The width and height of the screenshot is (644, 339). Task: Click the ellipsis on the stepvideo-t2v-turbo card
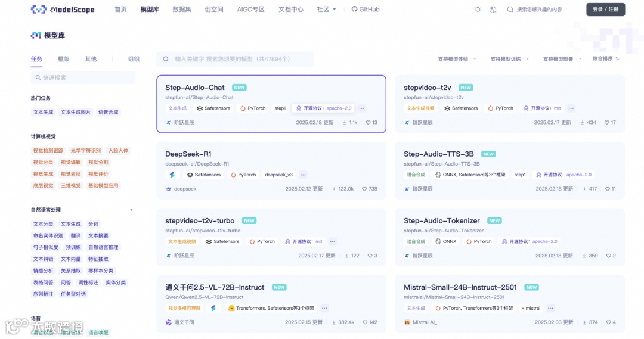tap(332, 242)
